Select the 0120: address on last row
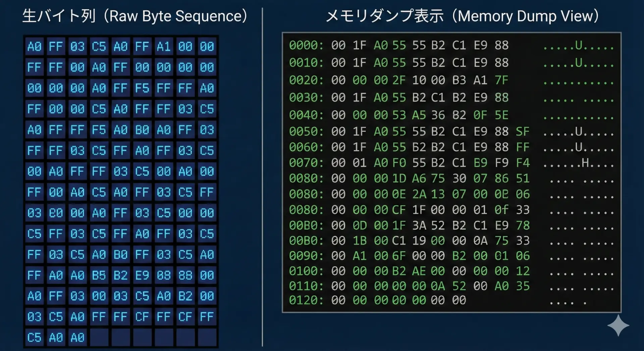 coord(306,300)
